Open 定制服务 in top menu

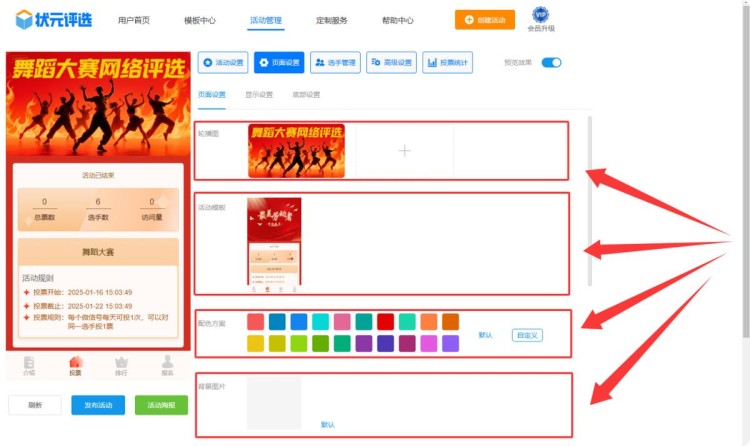tap(331, 20)
